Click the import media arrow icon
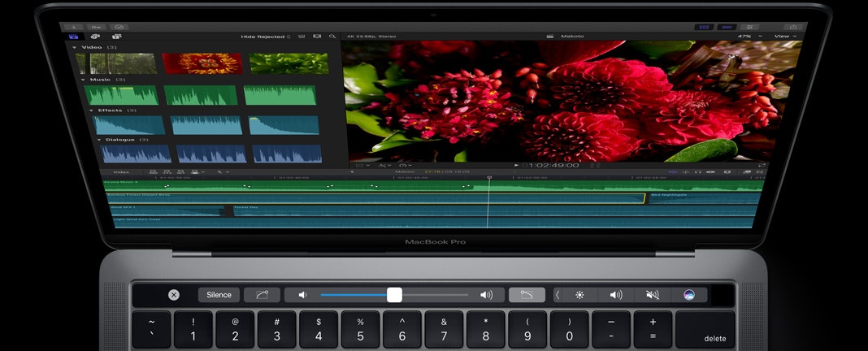The width and height of the screenshot is (868, 351). 74,27
